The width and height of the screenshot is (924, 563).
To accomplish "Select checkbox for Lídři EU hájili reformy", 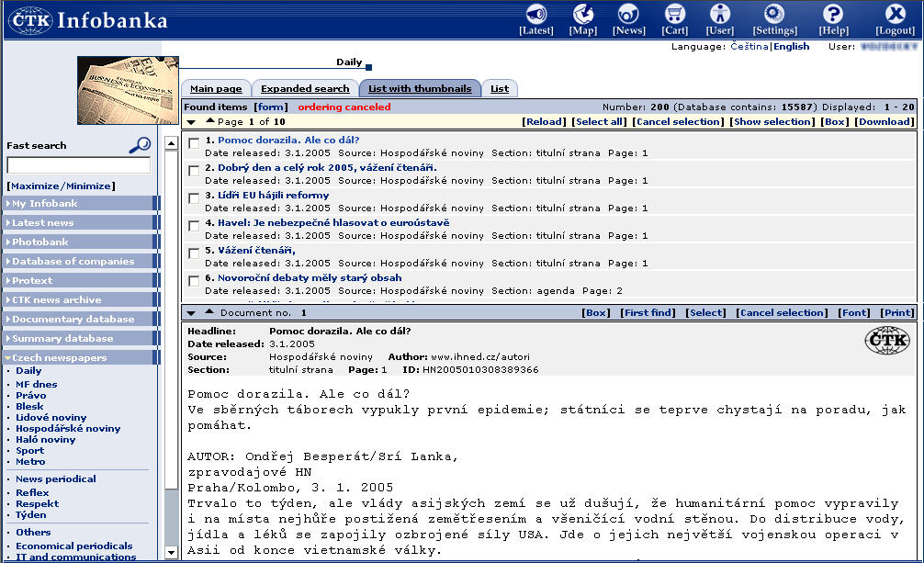I will pyautogui.click(x=194, y=197).
